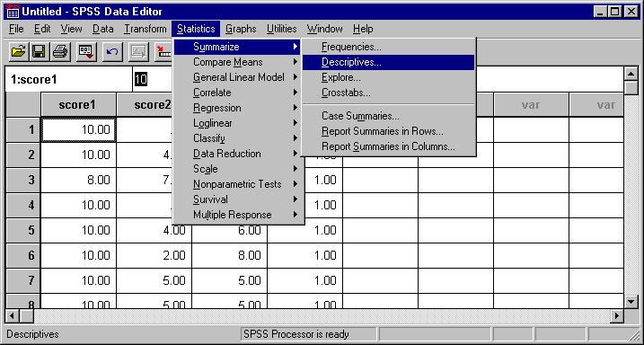Click the 6.00 cell in row 5
Viewport: 644px width, 345px height.
coord(230,230)
